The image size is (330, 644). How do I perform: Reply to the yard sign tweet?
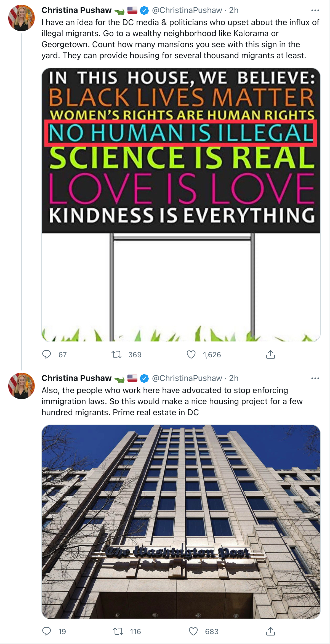(47, 354)
